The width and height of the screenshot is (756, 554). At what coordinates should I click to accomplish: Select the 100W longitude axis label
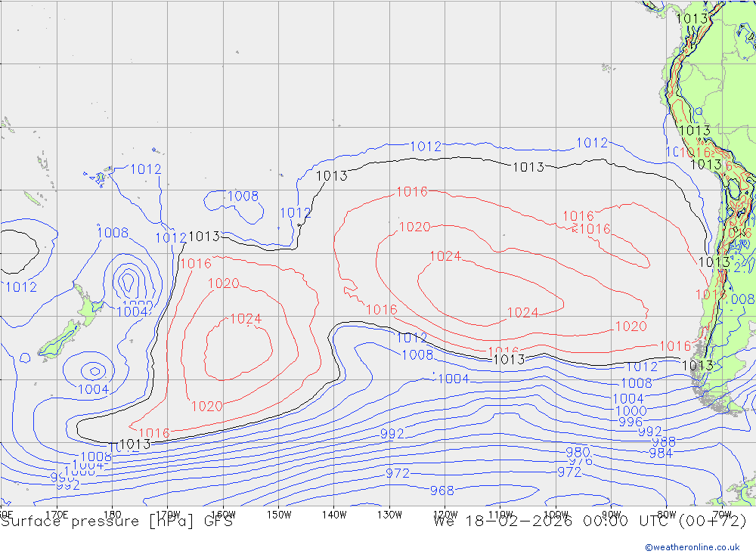(556, 515)
